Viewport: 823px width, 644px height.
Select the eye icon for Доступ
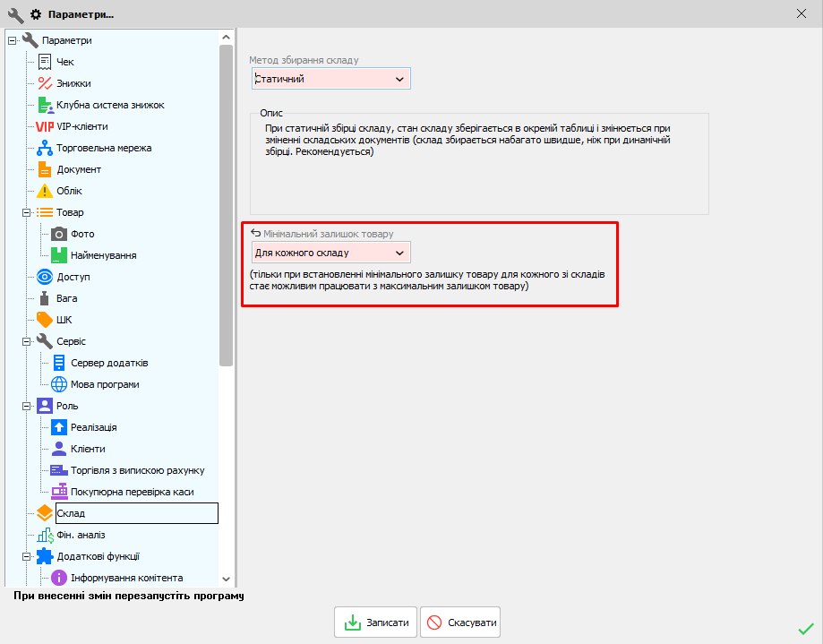pos(45,277)
